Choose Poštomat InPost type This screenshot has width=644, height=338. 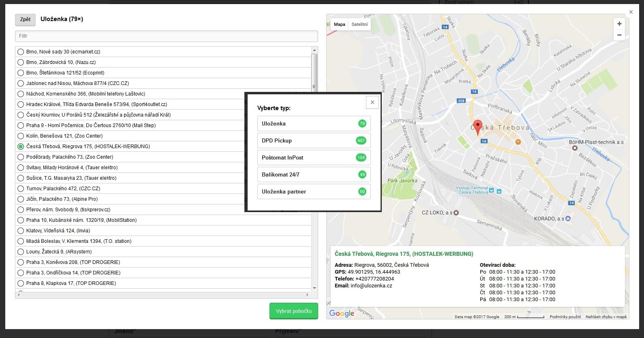coord(314,157)
